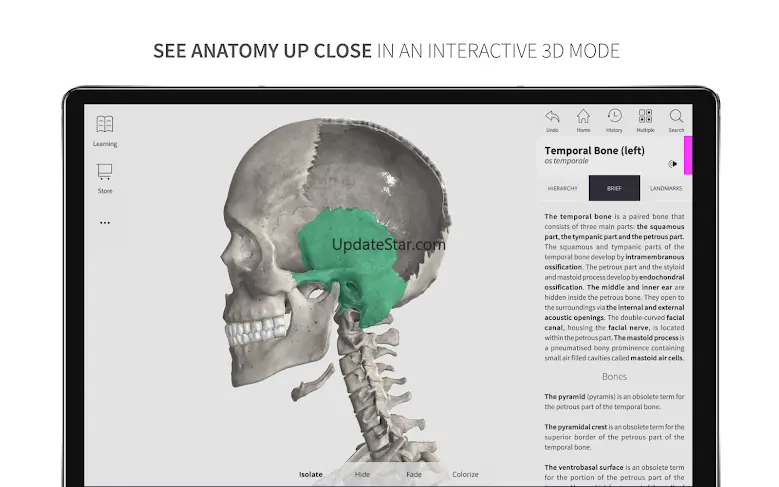Select the Brief tab
Image resolution: width=779 pixels, height=487 pixels.
614,188
